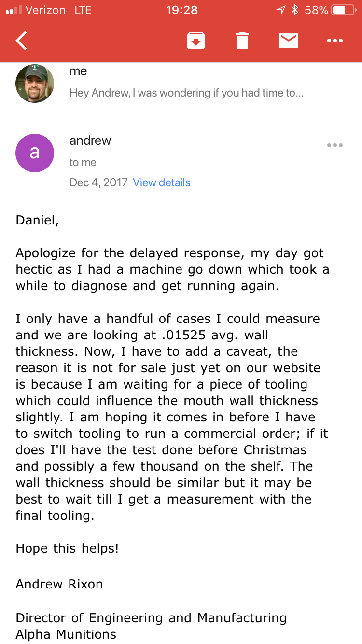Screen dimensions: 362x644
Task: Archive this email conversation
Action: click(x=195, y=41)
